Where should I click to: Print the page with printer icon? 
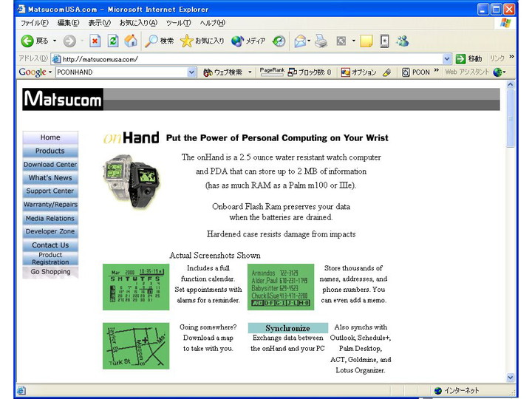pos(321,41)
